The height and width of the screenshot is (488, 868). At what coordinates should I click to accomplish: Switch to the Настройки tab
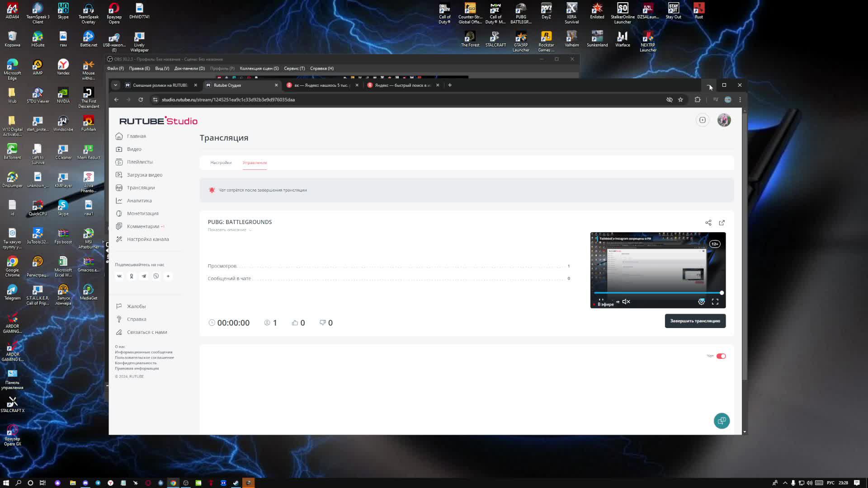221,163
